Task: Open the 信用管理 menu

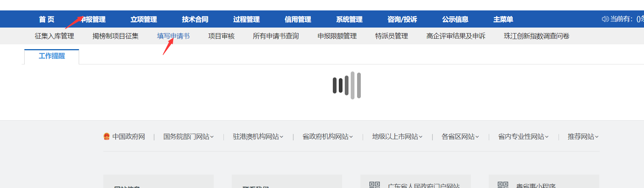Action: point(298,19)
